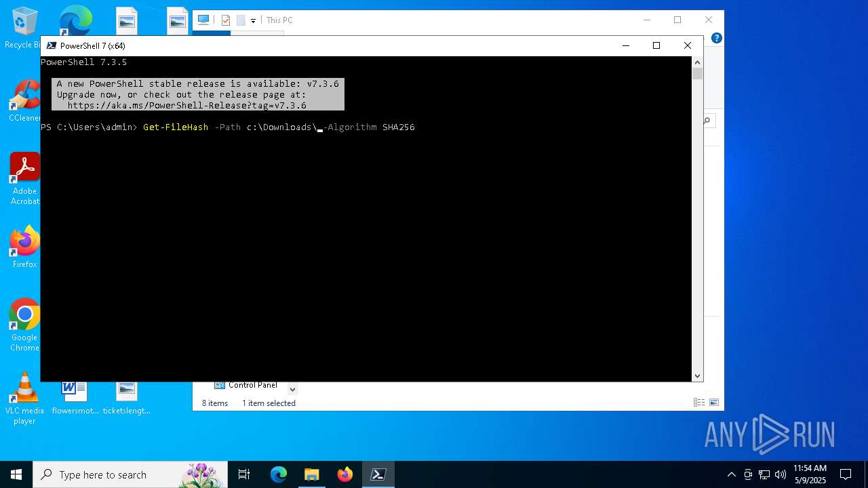Open the VLC media player desktop shortcut

click(24, 399)
